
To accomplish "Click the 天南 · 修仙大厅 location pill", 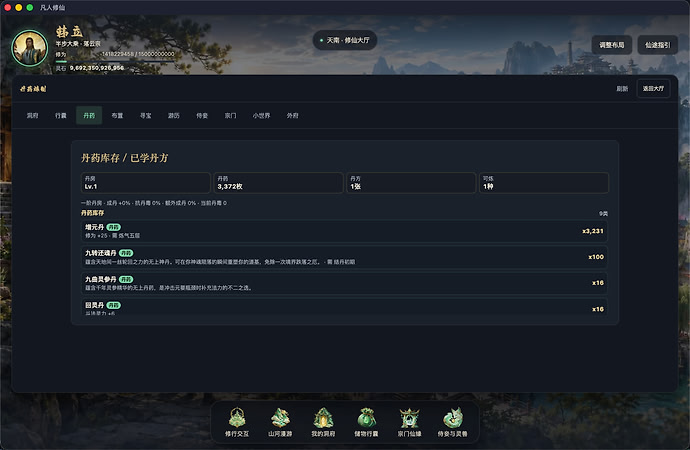I will [x=345, y=40].
